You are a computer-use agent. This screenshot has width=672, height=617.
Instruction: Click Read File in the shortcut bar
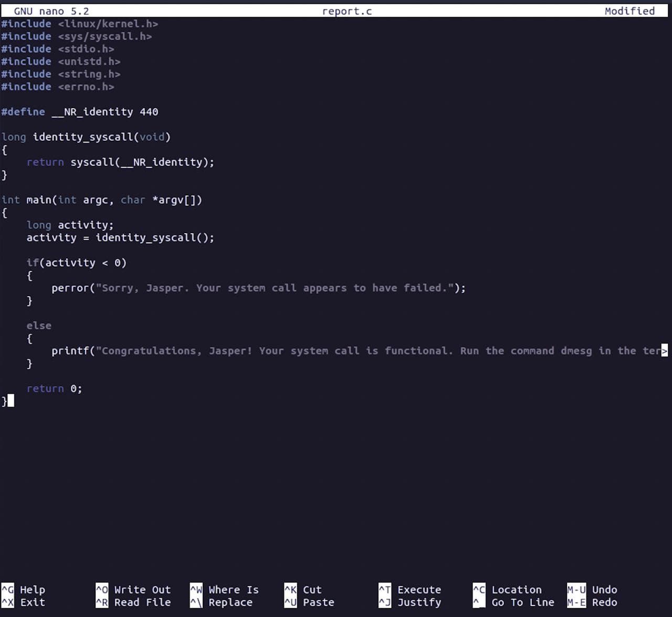coord(142,602)
